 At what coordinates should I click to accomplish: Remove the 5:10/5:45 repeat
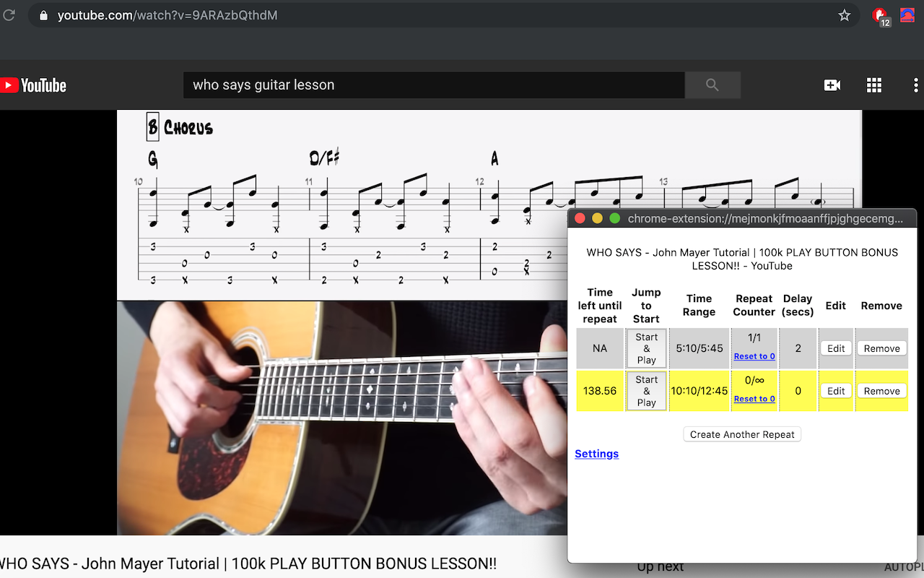pyautogui.click(x=882, y=348)
